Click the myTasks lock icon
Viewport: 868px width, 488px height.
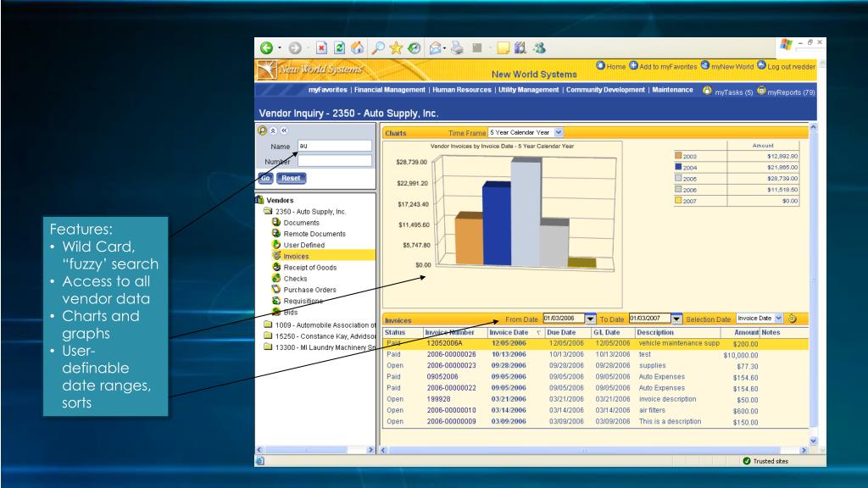(707, 90)
